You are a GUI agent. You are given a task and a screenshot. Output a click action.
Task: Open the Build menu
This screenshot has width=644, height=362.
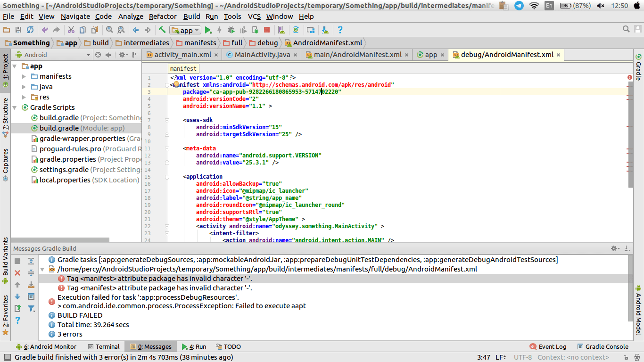click(192, 16)
